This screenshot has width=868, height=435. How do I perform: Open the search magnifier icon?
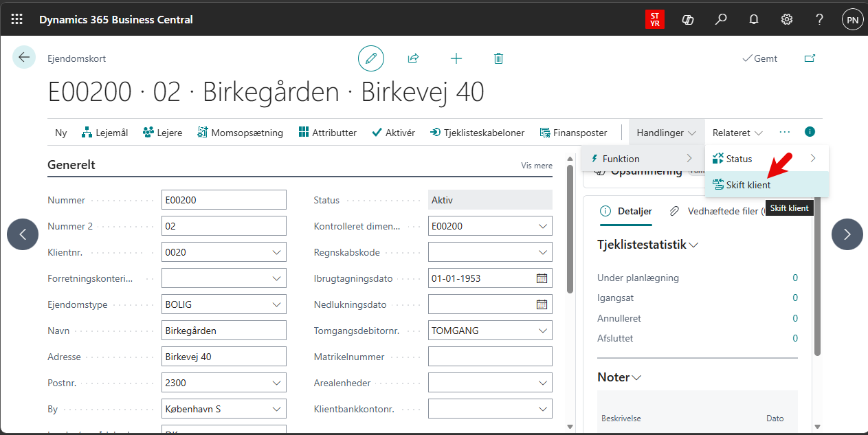pos(721,19)
